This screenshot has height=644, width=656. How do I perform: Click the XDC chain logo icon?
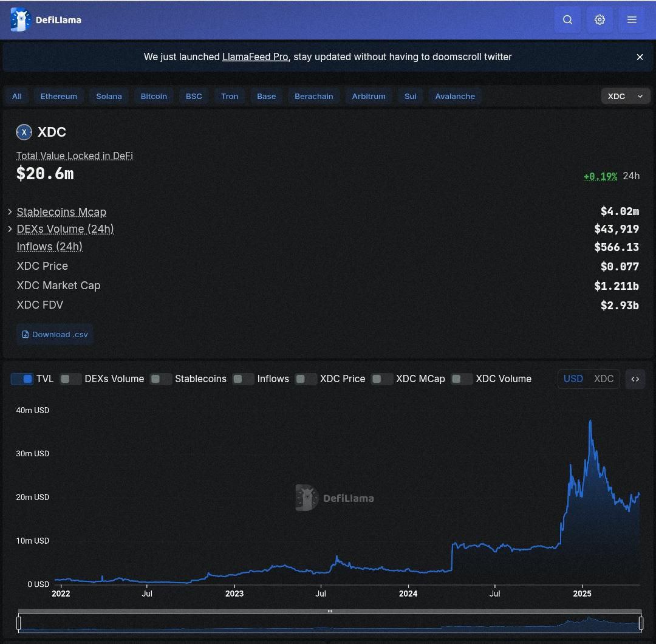pos(24,132)
